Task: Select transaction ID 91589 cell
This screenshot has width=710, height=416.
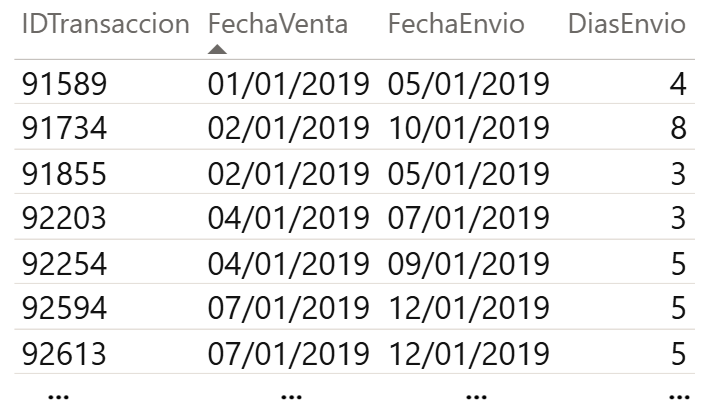Action: pyautogui.click(x=64, y=85)
